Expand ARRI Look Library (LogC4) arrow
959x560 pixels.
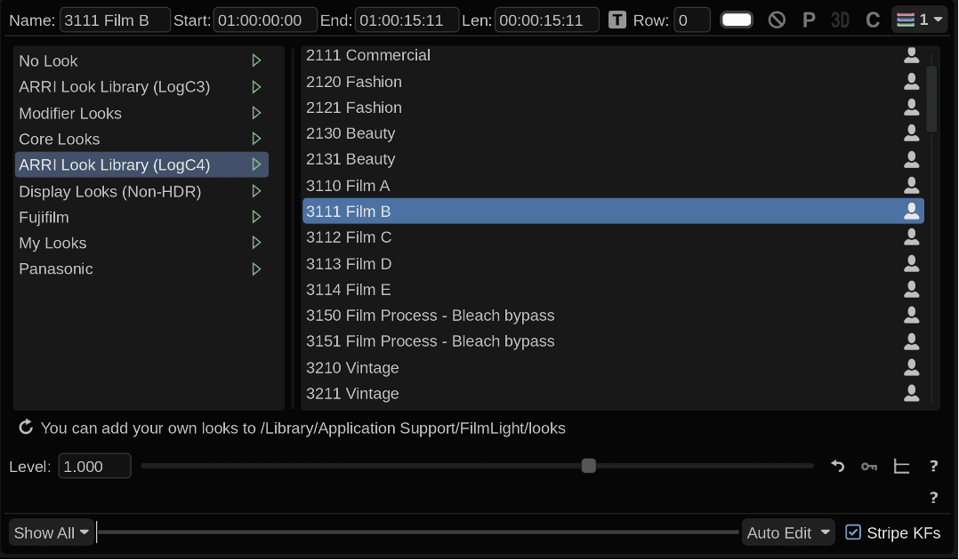(256, 164)
